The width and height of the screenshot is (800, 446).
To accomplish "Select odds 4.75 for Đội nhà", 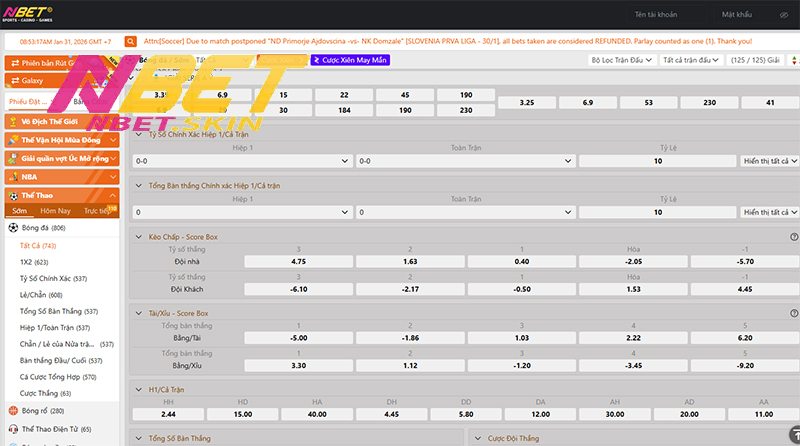I will click(298, 261).
